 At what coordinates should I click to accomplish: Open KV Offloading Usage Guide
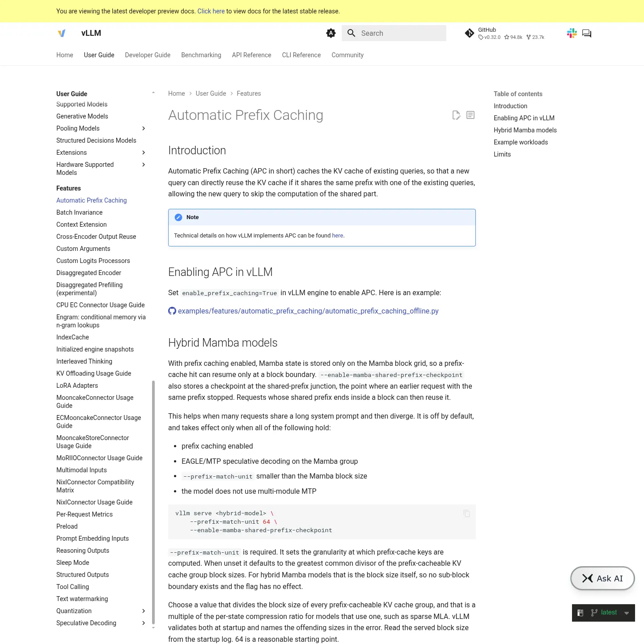tap(94, 373)
